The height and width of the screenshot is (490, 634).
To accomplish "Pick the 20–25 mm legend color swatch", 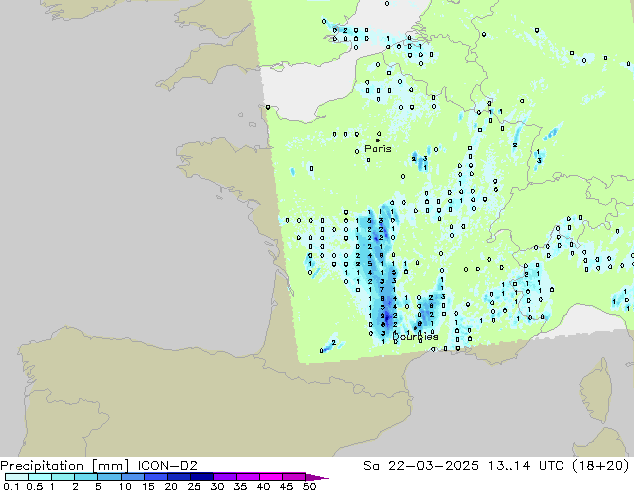I will [x=178, y=477].
